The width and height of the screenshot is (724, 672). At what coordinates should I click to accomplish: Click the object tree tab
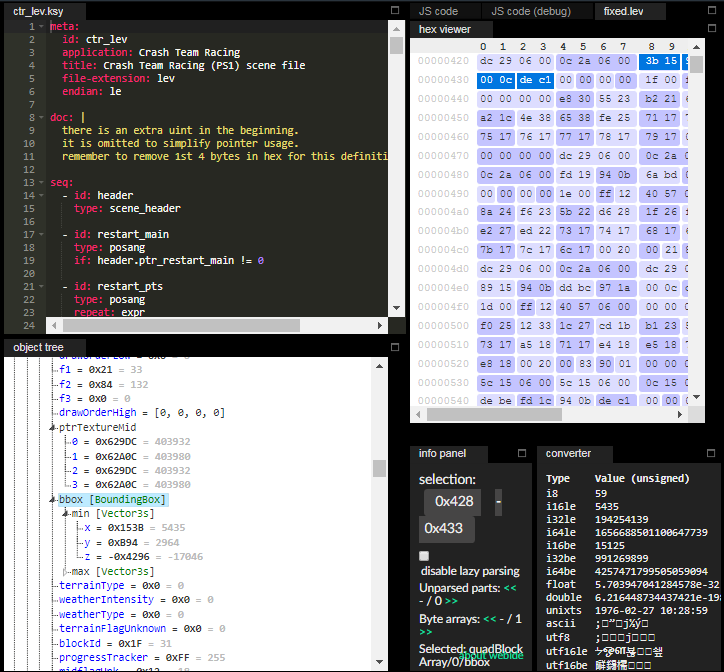click(38, 347)
